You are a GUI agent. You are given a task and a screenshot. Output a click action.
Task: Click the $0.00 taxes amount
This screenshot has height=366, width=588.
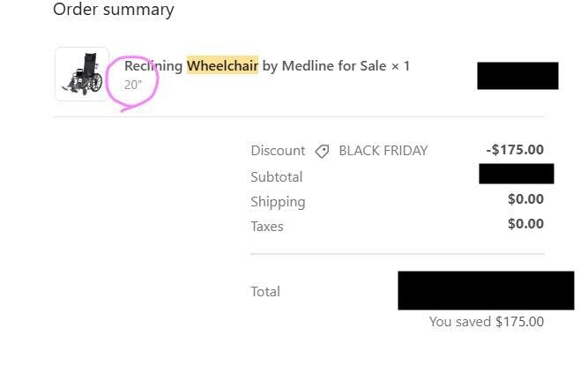(x=525, y=224)
